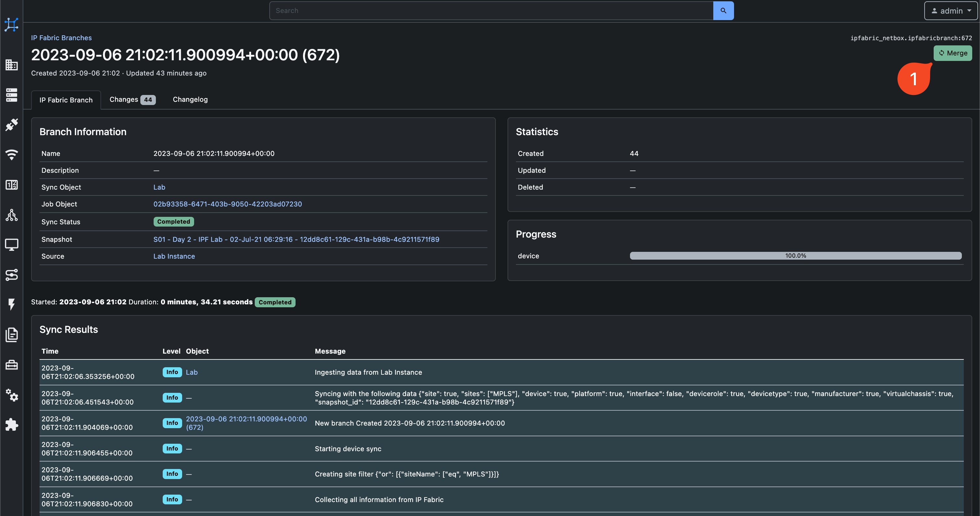Screen dimensions: 980x516
Task: Open the Provisioning documents sidebar icon
Action: (x=11, y=335)
